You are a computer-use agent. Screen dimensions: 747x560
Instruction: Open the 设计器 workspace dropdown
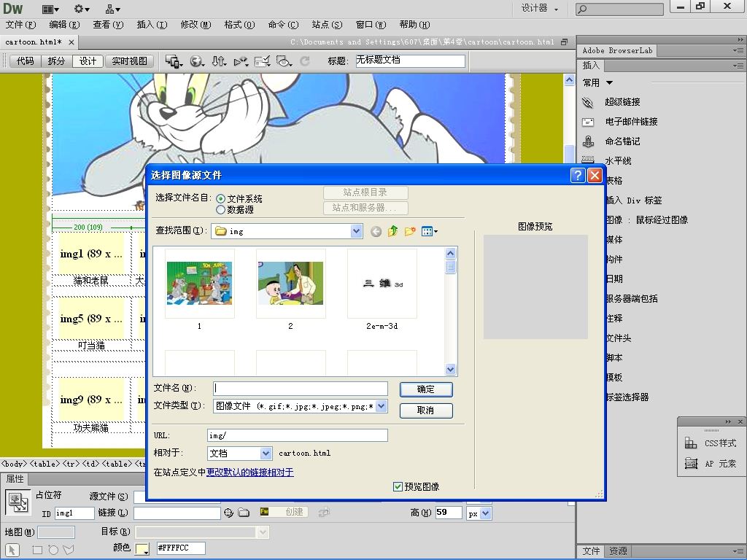coord(539,8)
